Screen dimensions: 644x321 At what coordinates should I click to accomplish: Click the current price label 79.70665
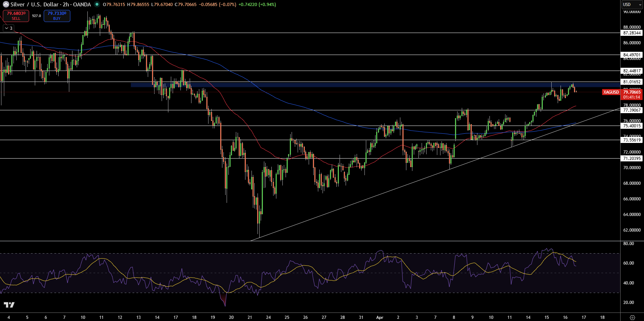[632, 92]
